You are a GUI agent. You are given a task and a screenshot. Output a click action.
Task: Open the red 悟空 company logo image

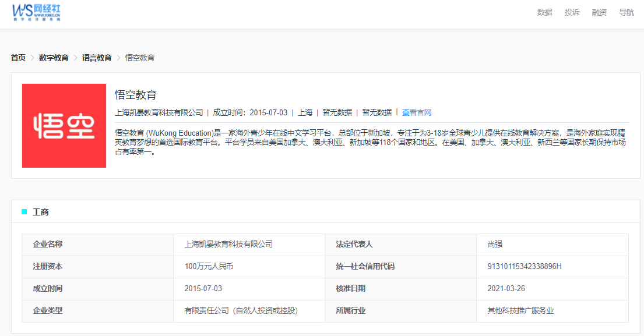click(x=64, y=126)
